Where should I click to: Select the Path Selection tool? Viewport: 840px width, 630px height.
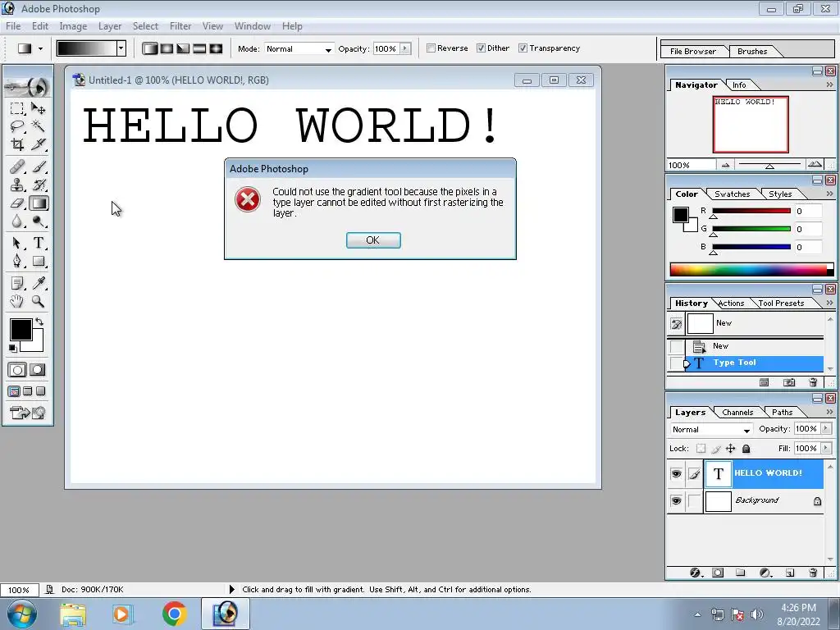pyautogui.click(x=17, y=243)
